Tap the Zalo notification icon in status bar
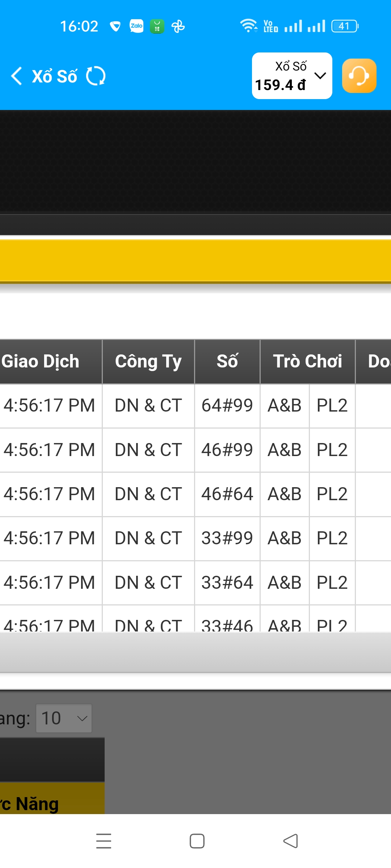The width and height of the screenshot is (391, 868). tap(136, 26)
